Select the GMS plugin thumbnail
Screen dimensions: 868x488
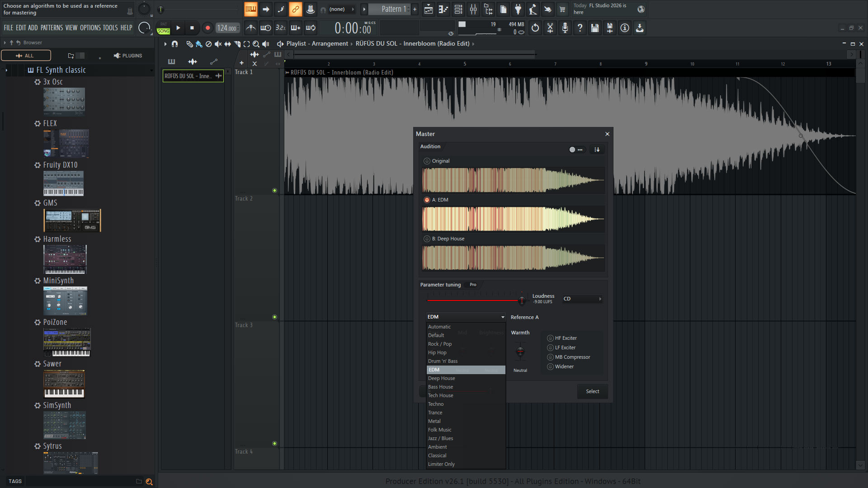[72, 221]
